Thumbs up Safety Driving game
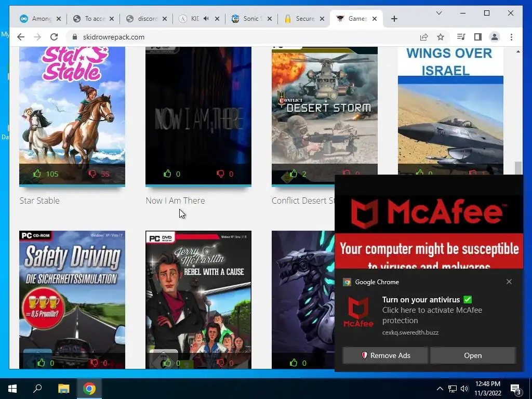 coord(42,363)
